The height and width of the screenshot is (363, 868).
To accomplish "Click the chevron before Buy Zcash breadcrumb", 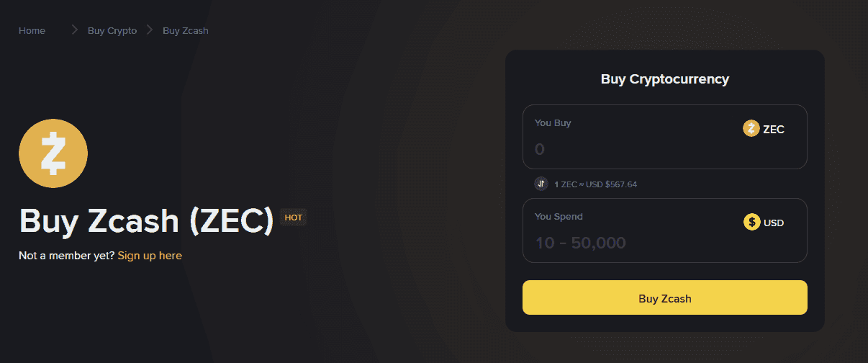I will (x=150, y=30).
